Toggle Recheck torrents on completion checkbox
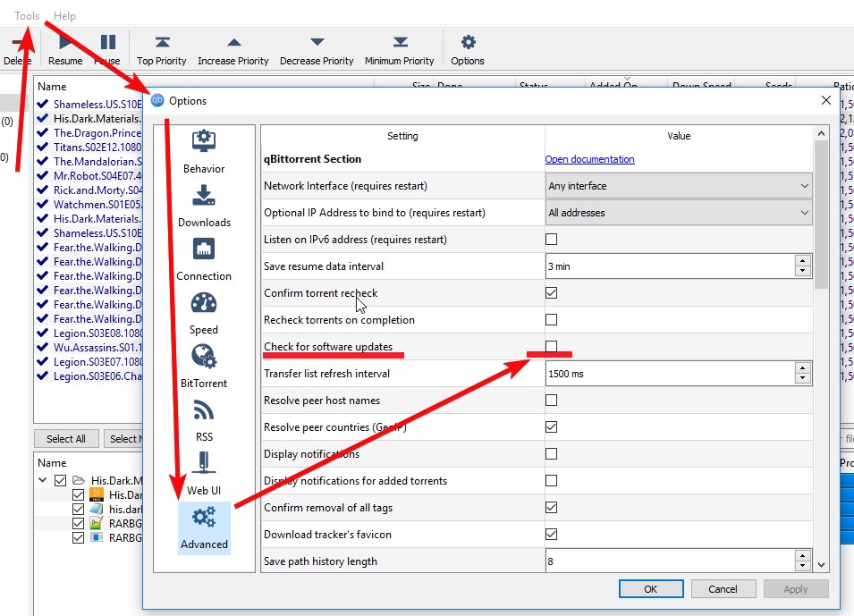This screenshot has width=854, height=616. (x=551, y=320)
